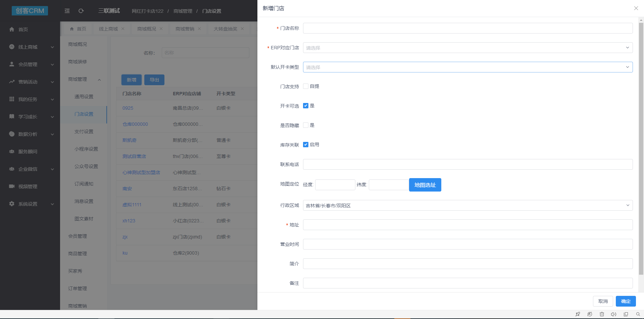Image resolution: width=644 pixels, height=319 pixels.
Task: Click the hamburger menu collapse icon
Action: coord(67,11)
